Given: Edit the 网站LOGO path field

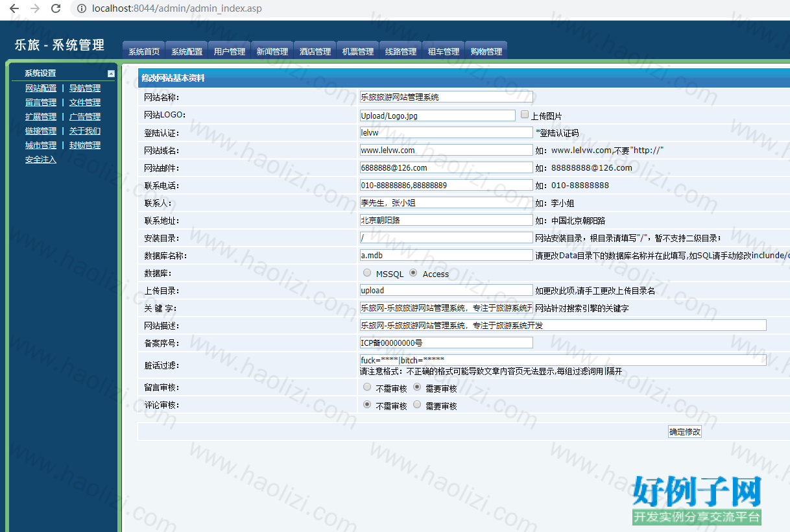Looking at the screenshot, I should (438, 115).
